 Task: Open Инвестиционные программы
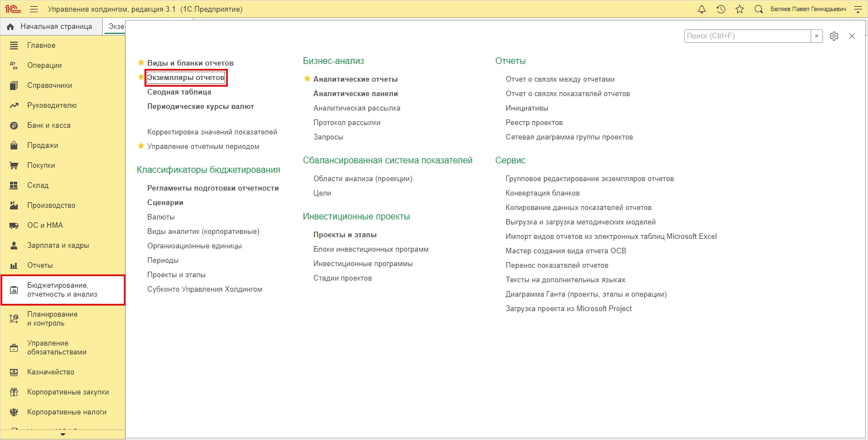[363, 264]
